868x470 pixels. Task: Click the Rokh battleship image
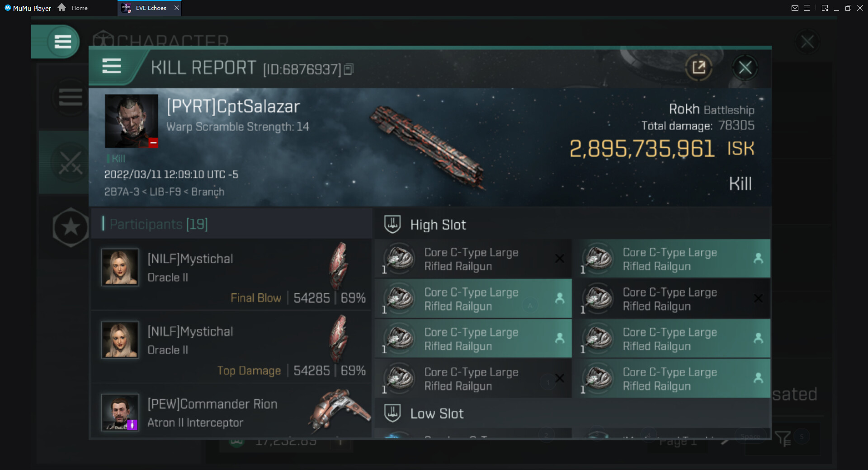tap(427, 147)
